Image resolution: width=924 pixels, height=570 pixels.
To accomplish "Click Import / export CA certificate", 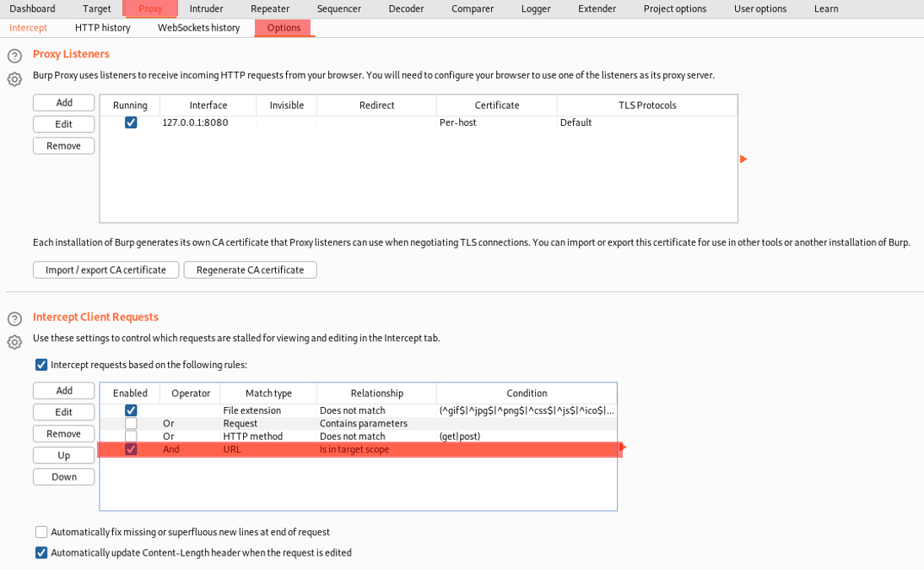I will pos(105,270).
